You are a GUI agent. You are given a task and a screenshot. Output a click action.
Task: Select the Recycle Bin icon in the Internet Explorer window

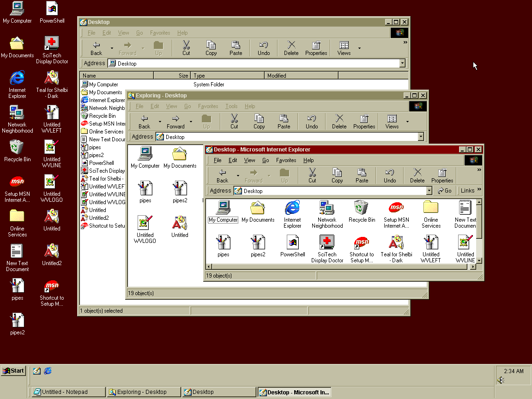(x=362, y=212)
